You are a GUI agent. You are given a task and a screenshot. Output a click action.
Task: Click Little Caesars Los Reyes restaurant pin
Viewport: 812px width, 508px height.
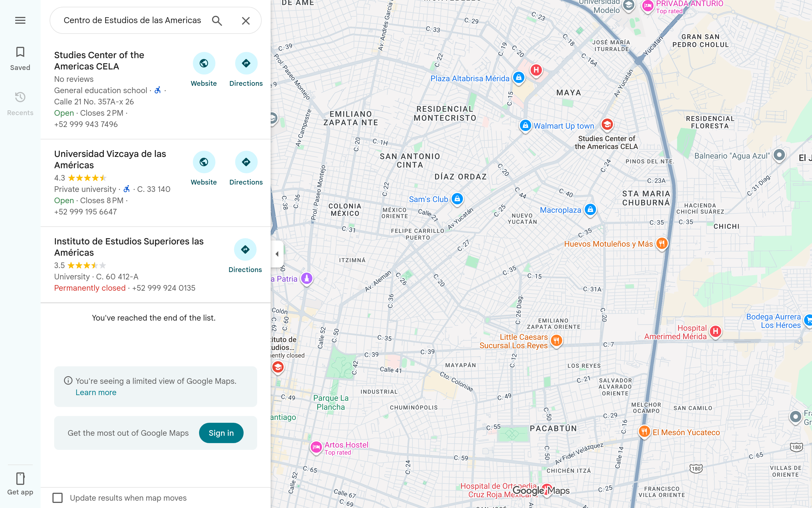556,341
